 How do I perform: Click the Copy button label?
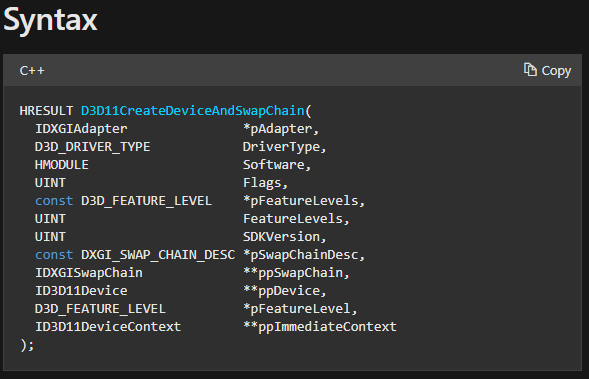556,71
